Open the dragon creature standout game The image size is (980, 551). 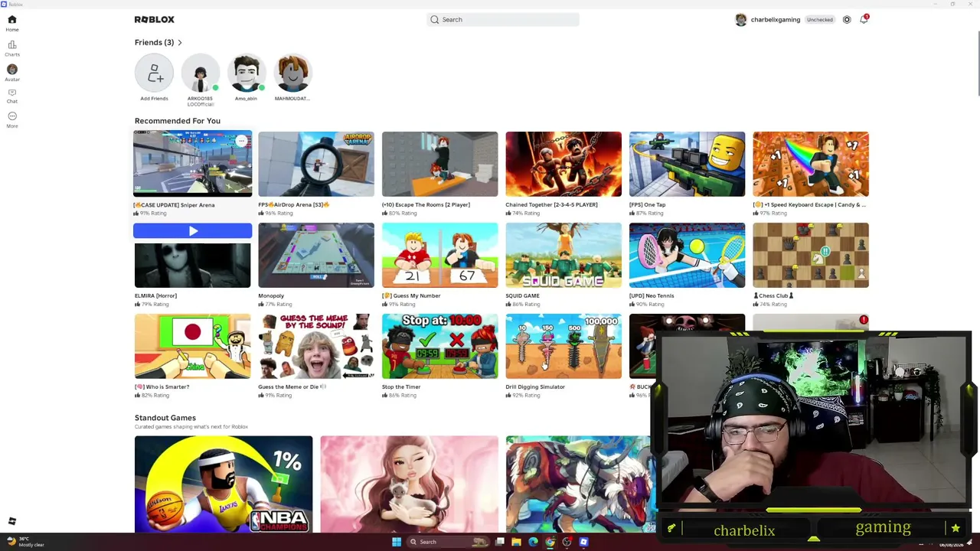click(x=580, y=484)
